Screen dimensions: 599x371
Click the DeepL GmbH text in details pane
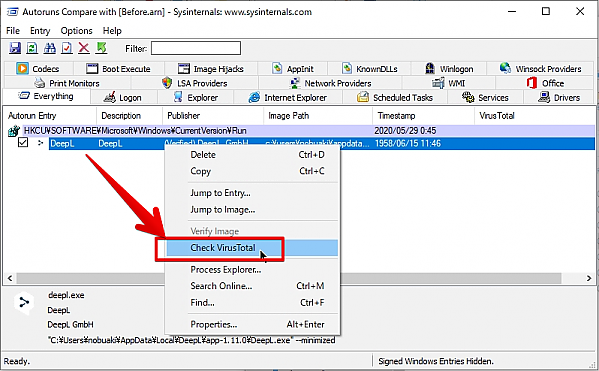click(x=70, y=324)
